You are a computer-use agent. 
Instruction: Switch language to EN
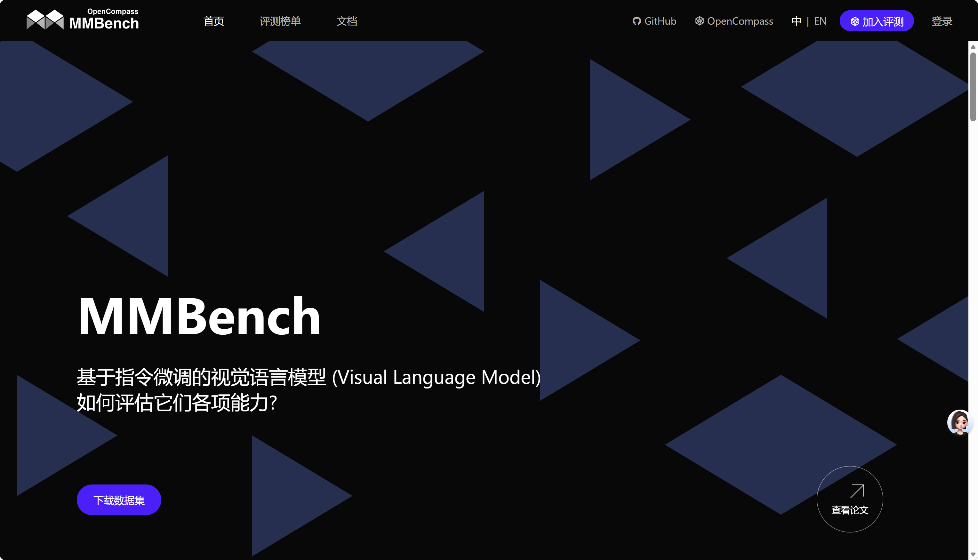click(820, 21)
